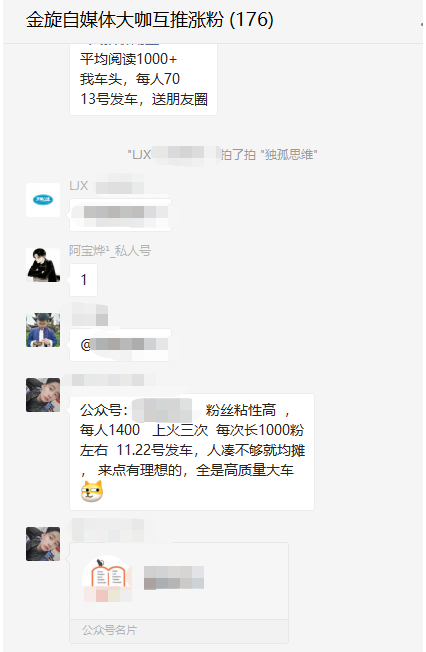Click avatar of man in blue jacket
Image resolution: width=426 pixels, height=652 pixels.
click(x=43, y=330)
